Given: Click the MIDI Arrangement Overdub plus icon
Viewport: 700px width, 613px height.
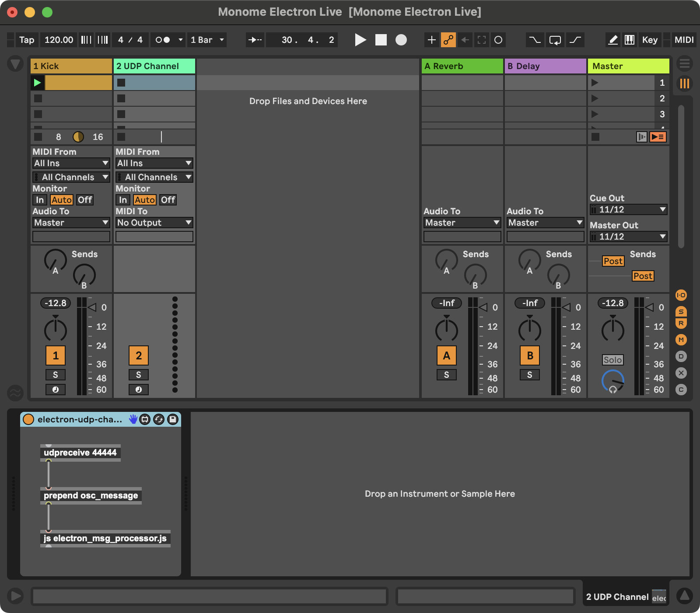Looking at the screenshot, I should [x=431, y=40].
